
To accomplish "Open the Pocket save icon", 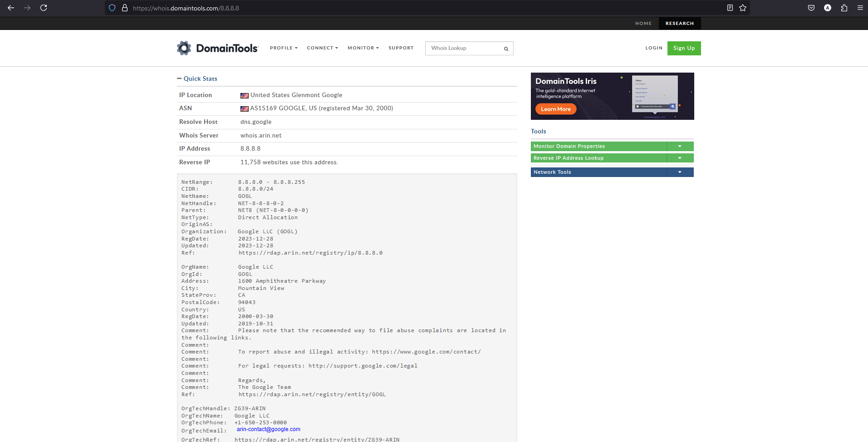I will point(811,8).
